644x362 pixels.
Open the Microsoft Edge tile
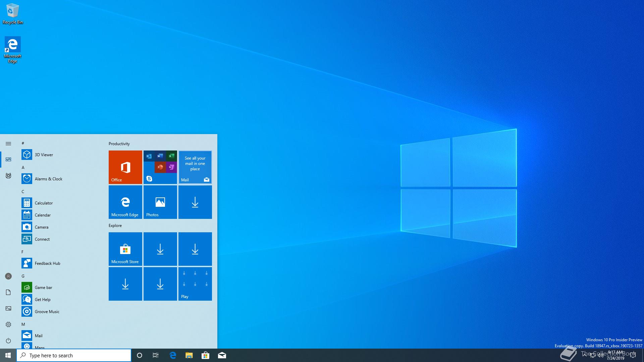point(125,202)
